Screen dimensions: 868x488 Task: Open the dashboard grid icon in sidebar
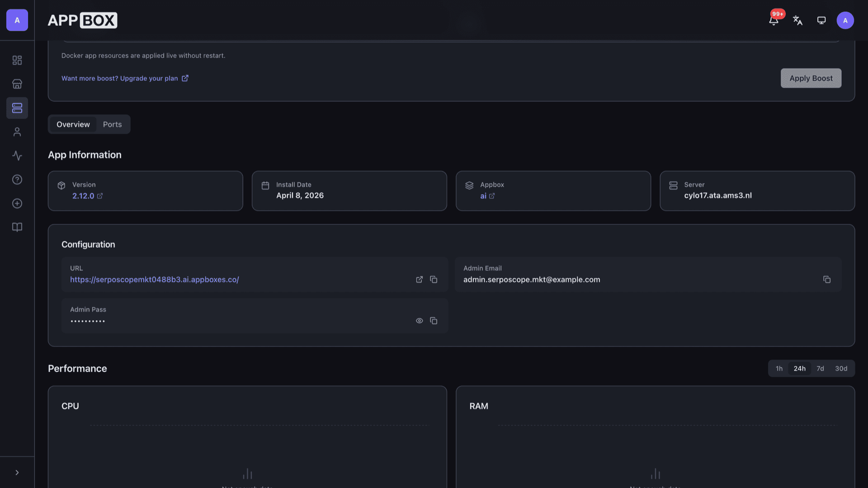(x=17, y=60)
